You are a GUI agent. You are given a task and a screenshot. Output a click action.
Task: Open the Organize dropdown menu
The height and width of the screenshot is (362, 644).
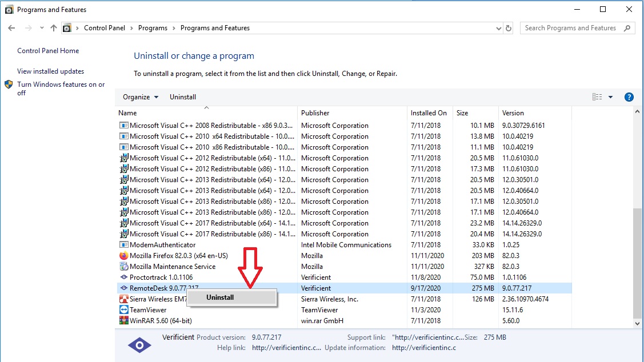pos(141,97)
